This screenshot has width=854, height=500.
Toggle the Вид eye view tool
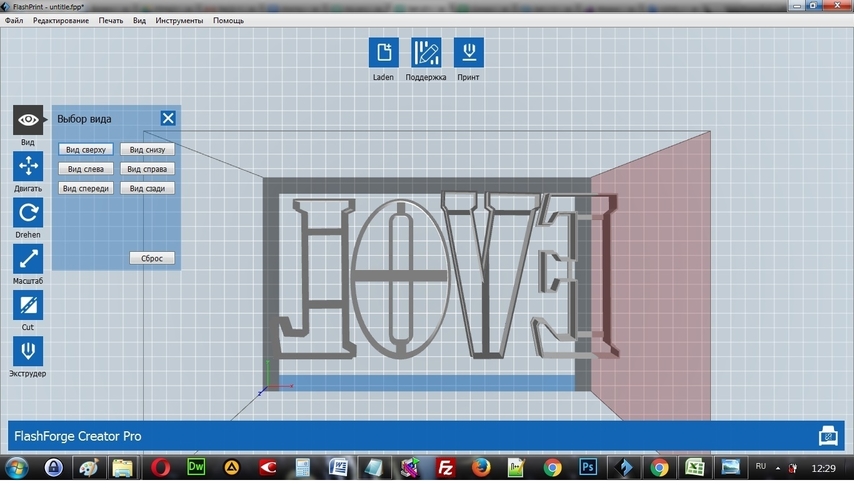(28, 120)
